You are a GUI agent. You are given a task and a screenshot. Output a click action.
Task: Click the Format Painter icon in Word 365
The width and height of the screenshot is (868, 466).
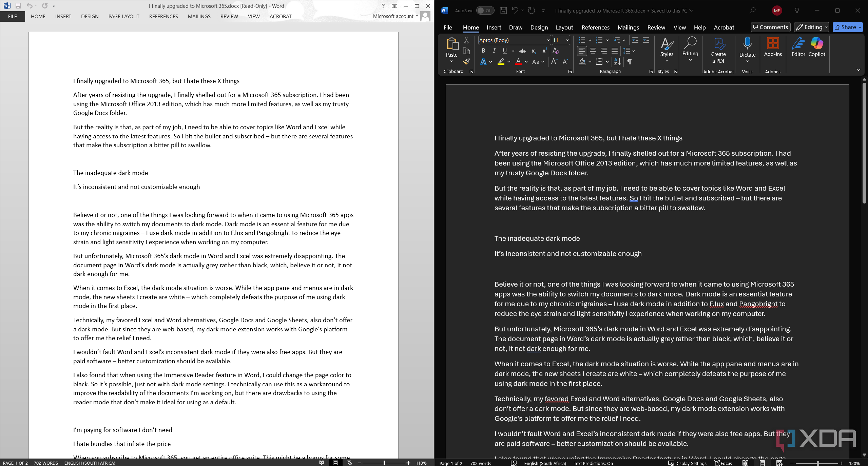pos(466,61)
